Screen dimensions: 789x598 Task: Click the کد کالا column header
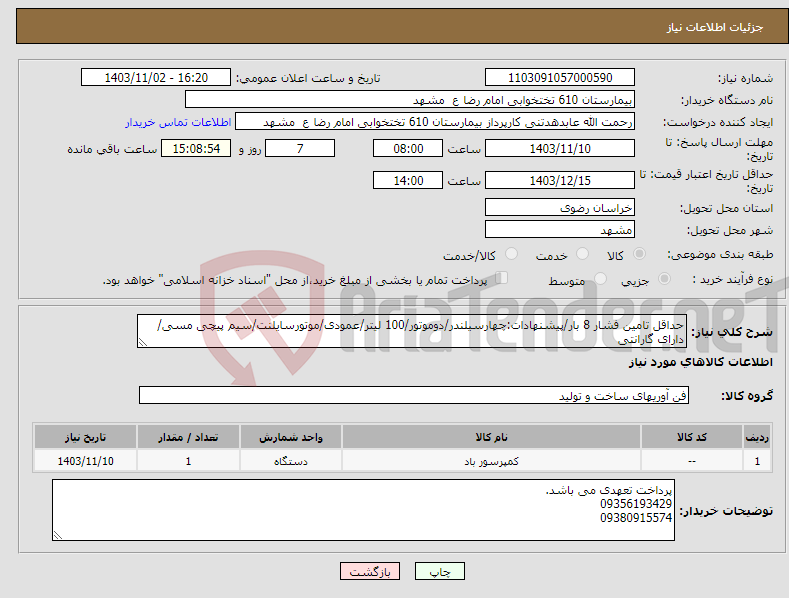pyautogui.click(x=692, y=437)
